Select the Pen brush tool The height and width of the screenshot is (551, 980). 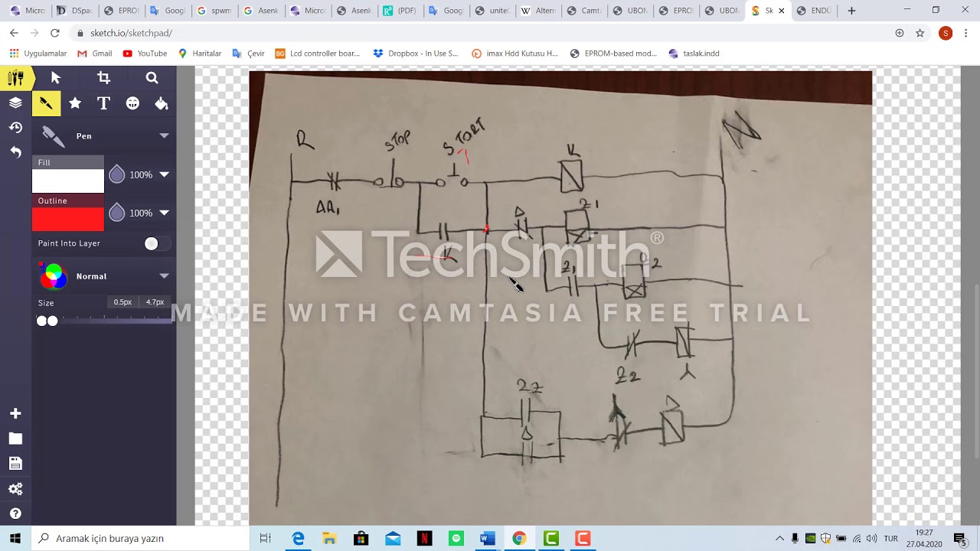(46, 103)
